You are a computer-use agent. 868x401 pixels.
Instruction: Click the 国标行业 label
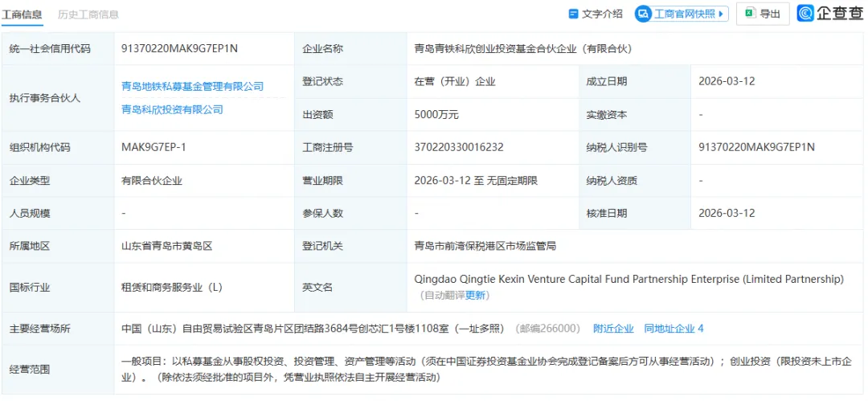(x=30, y=288)
